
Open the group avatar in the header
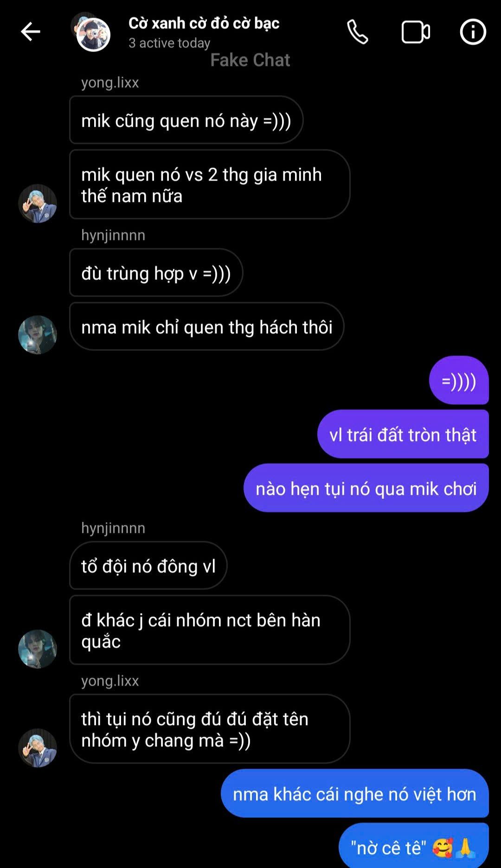[x=91, y=32]
